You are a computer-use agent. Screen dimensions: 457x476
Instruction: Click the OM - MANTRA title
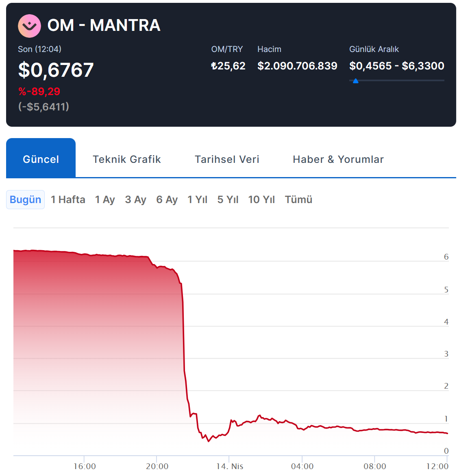[x=104, y=25]
